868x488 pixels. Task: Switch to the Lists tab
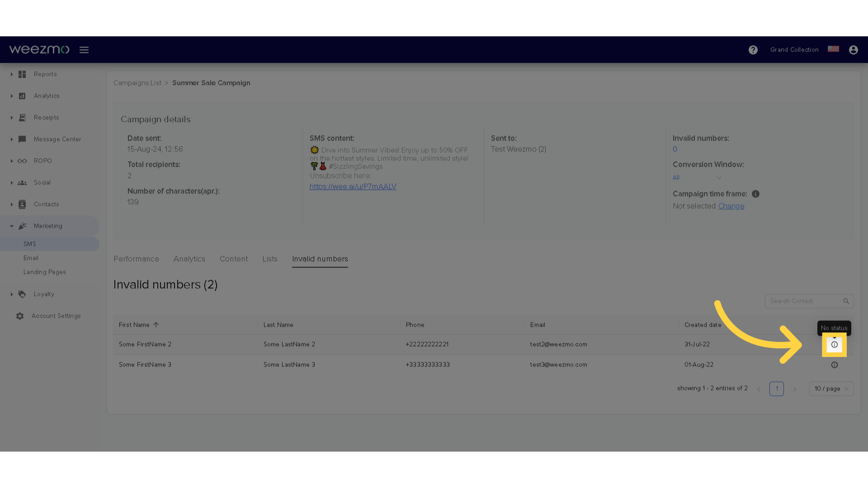pyautogui.click(x=270, y=259)
